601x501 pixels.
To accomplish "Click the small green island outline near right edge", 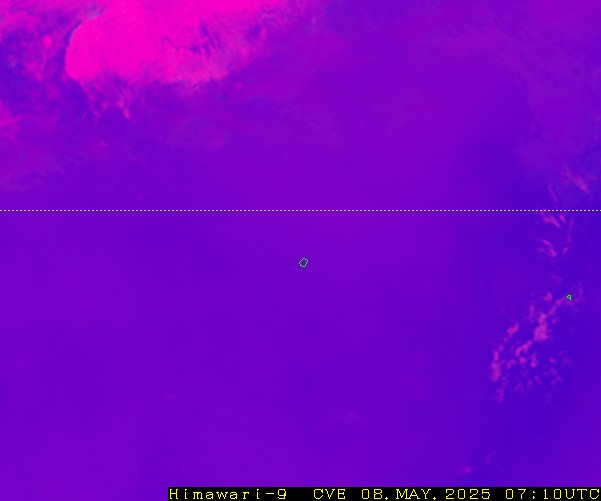I will pos(569,297).
